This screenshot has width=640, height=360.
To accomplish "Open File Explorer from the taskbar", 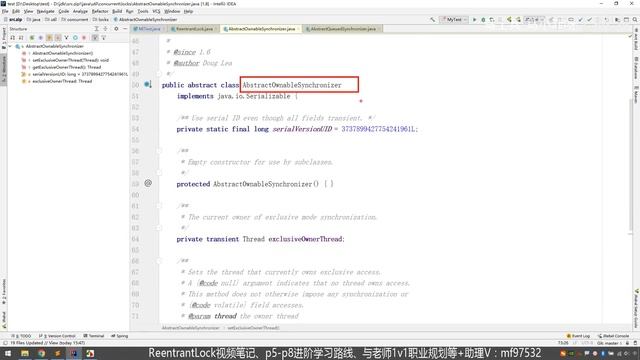I will (25, 353).
